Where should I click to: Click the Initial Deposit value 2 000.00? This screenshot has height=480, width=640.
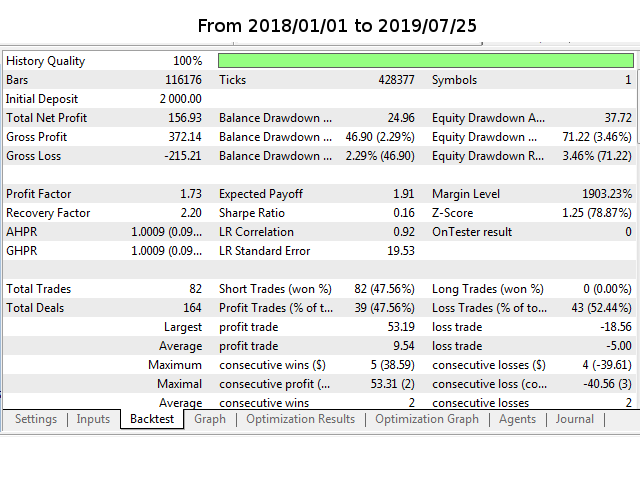pos(180,99)
